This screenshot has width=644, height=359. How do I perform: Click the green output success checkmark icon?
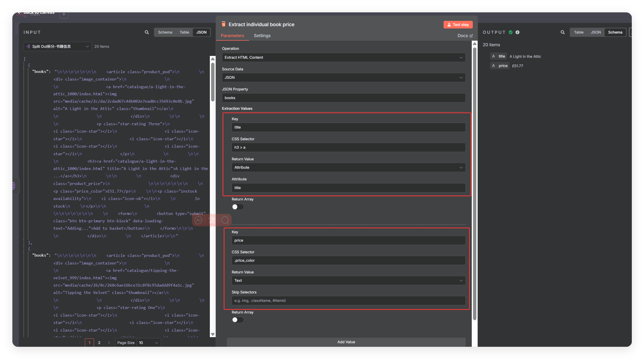click(x=511, y=32)
